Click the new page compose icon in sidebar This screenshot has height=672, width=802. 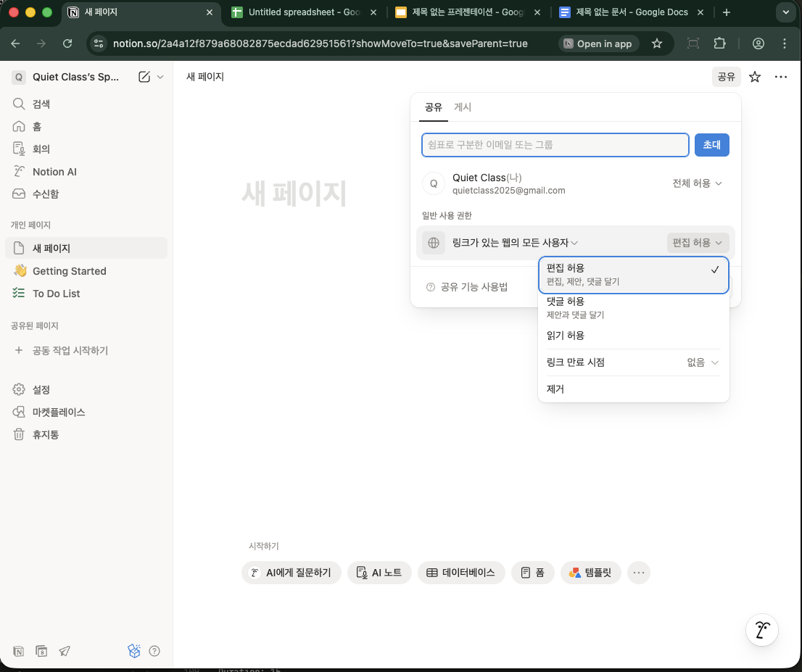144,77
